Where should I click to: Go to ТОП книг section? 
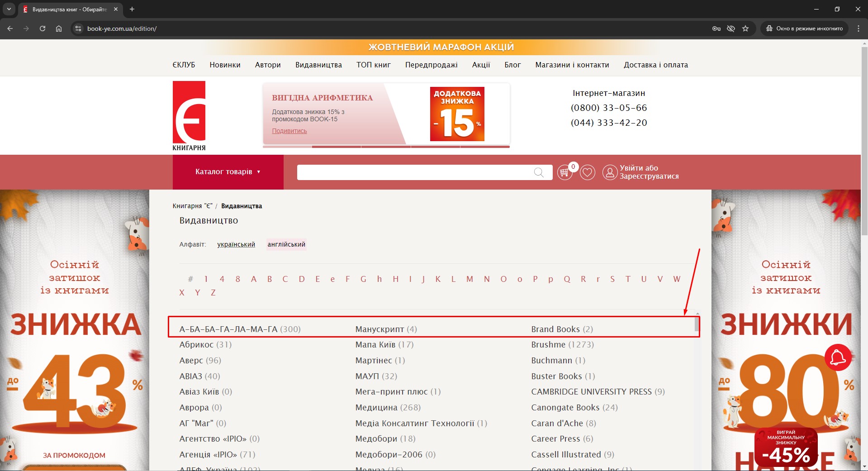coord(373,65)
